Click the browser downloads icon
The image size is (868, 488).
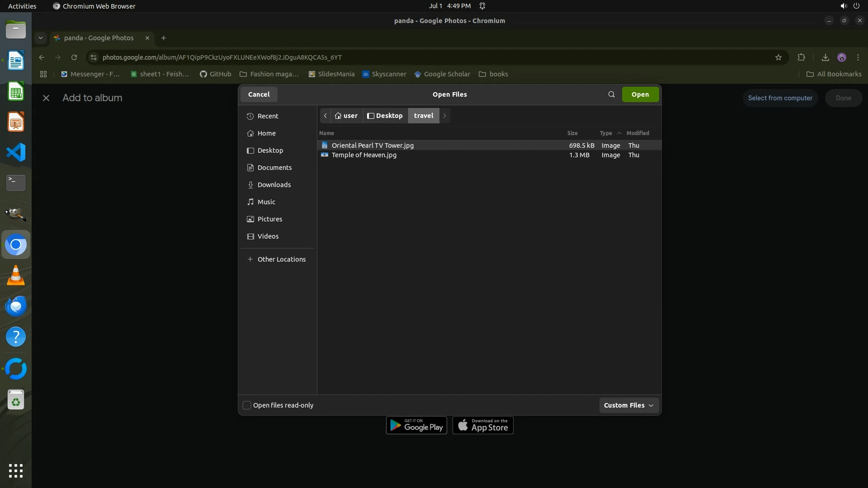point(825,57)
